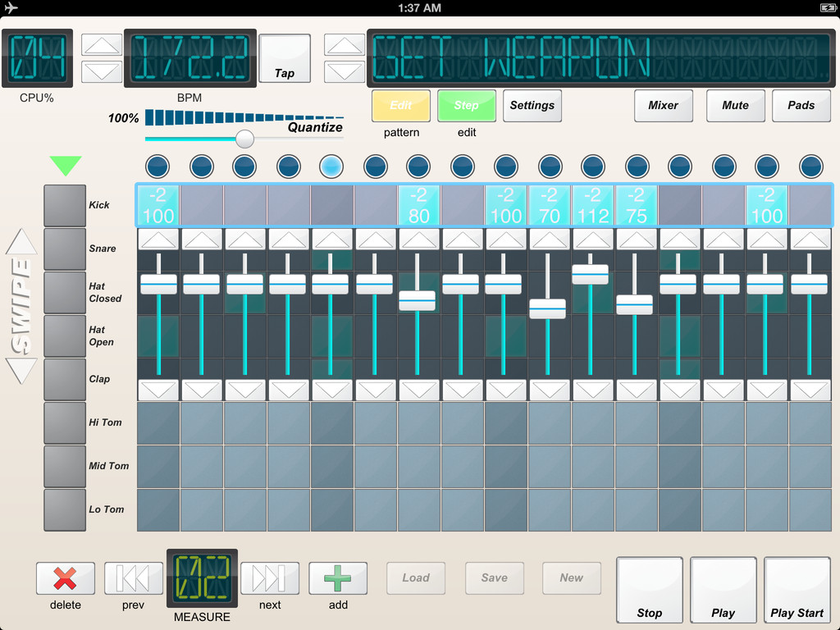Screen dimensions: 840x630
Task: Click the SWIPE down arrow
Action: [21, 371]
